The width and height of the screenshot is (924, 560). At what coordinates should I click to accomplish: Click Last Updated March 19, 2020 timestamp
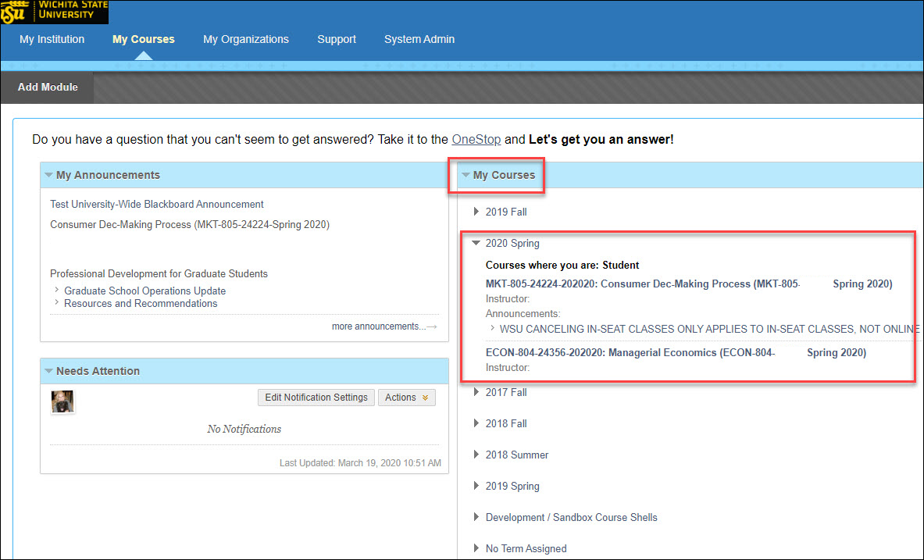click(x=360, y=463)
